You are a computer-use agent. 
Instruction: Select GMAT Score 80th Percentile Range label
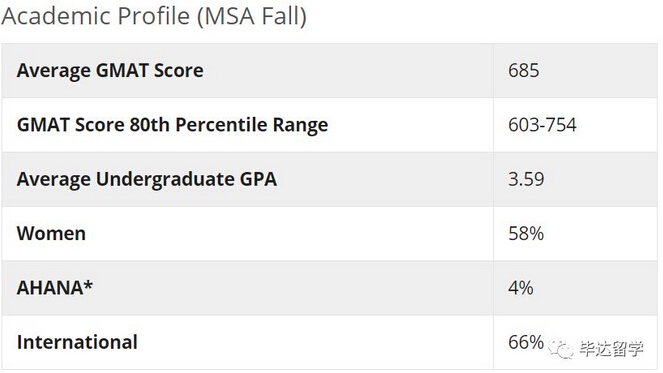pyautogui.click(x=173, y=125)
